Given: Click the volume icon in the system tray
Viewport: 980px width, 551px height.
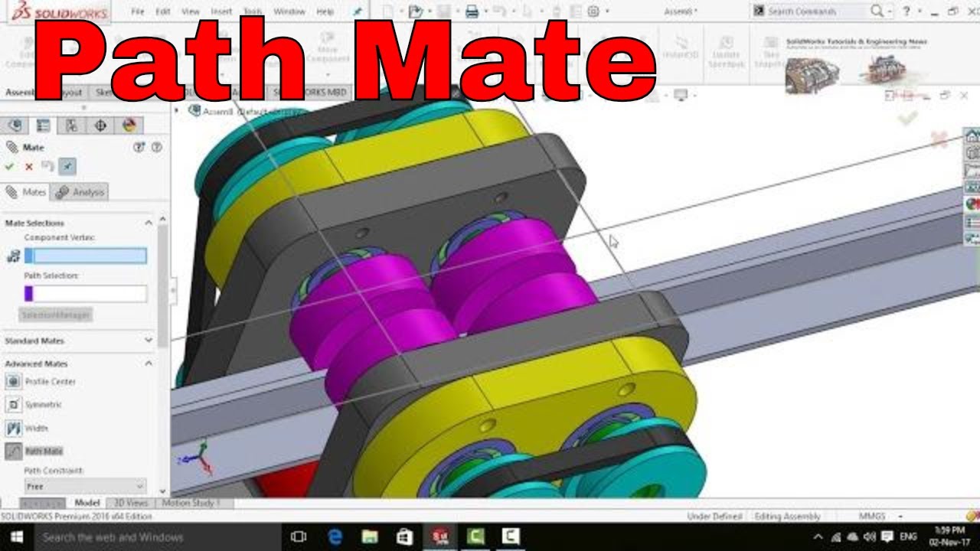Looking at the screenshot, I should point(870,537).
